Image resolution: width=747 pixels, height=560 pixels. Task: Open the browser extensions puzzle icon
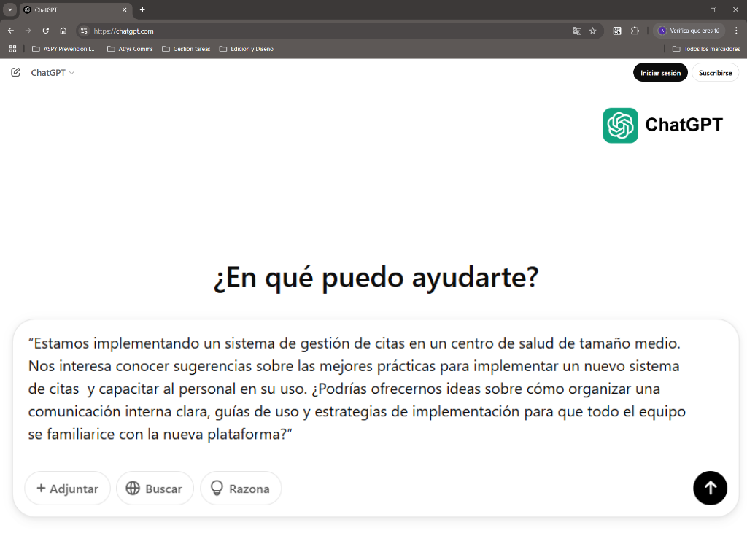(635, 31)
